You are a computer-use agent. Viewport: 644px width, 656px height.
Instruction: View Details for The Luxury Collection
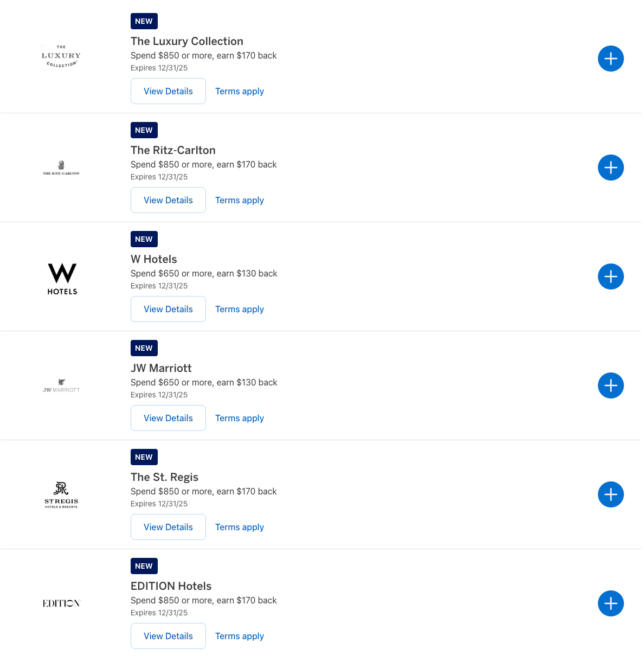[168, 91]
